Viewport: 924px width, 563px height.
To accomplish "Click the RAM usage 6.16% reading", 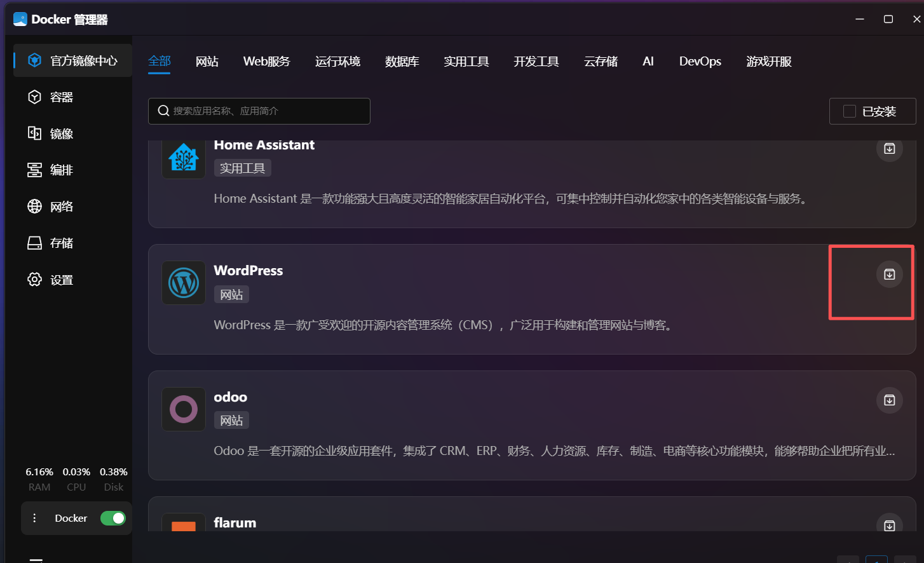I will [39, 472].
